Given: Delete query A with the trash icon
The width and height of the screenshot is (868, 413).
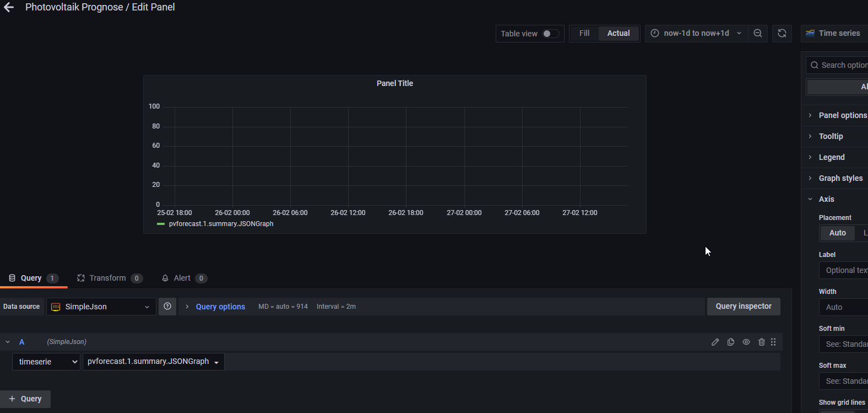Looking at the screenshot, I should pyautogui.click(x=761, y=342).
